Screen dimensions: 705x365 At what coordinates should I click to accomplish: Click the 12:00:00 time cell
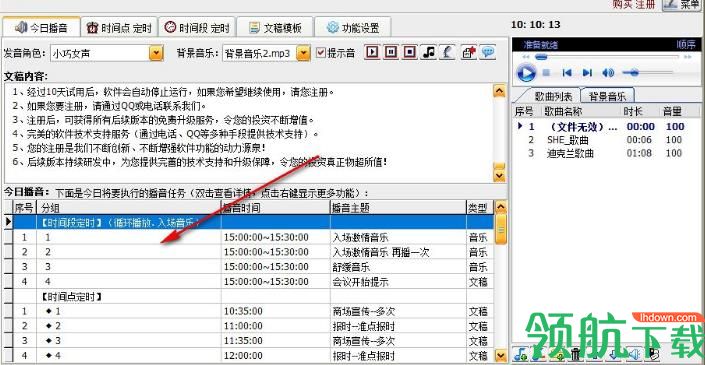276,356
